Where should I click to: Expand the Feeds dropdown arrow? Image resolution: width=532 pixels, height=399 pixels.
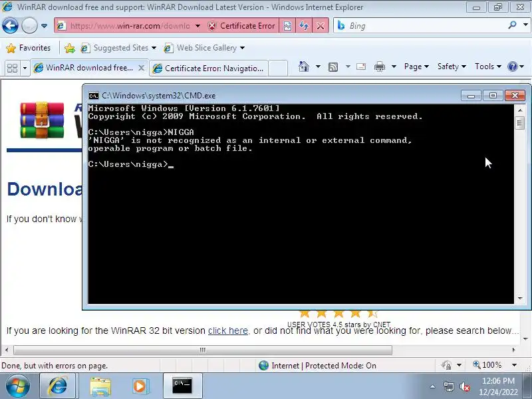point(348,66)
